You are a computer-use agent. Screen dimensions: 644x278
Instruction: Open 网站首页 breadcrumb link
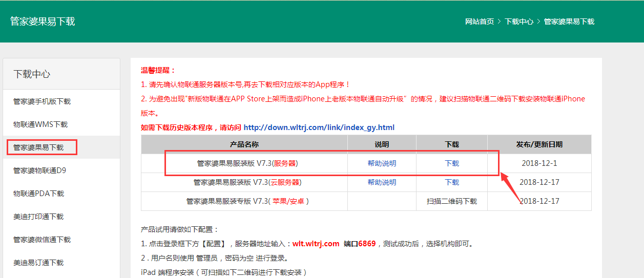click(480, 22)
